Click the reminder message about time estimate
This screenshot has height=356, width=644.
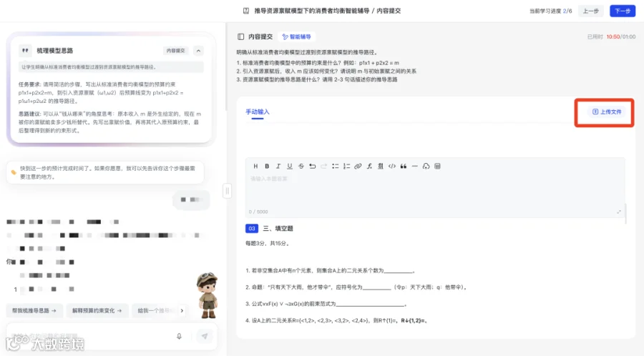pos(105,172)
